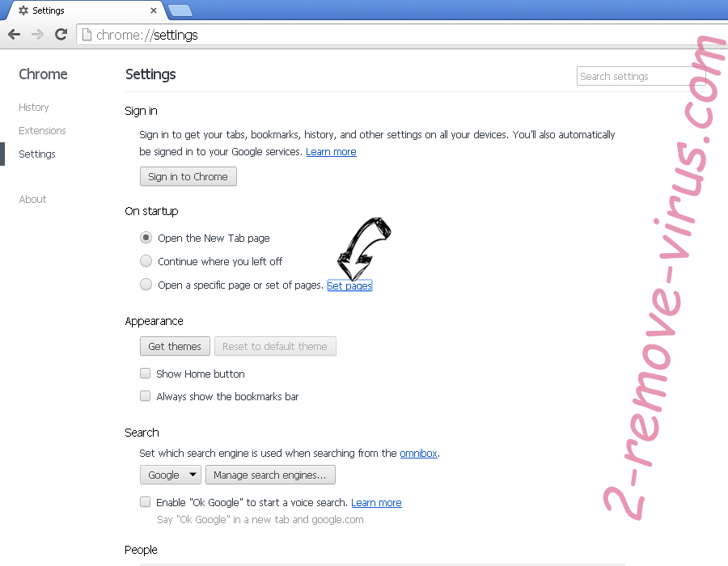Click the Search settings field
The width and height of the screenshot is (728, 566).
click(x=641, y=76)
